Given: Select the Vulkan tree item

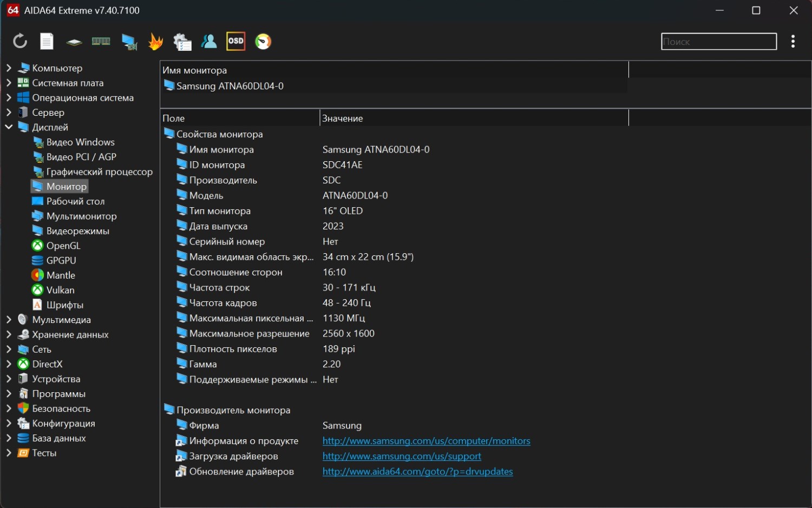Looking at the screenshot, I should pyautogui.click(x=60, y=290).
